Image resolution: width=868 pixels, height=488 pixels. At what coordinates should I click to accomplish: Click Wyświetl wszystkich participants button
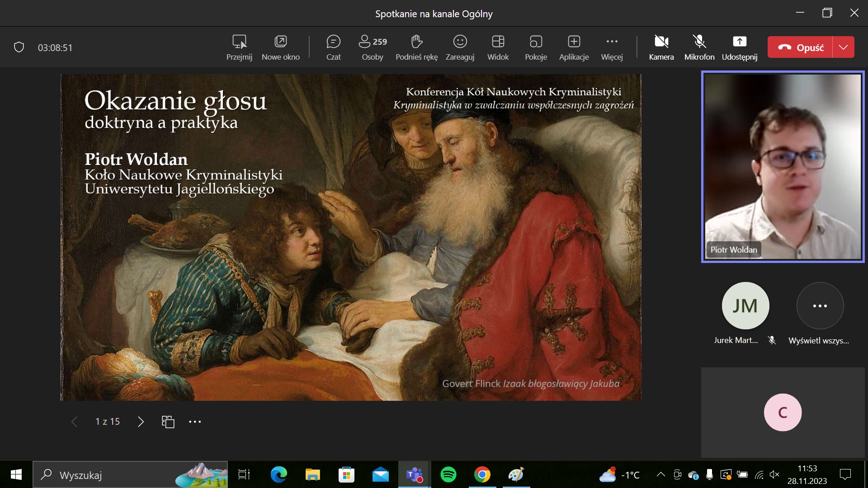click(820, 306)
